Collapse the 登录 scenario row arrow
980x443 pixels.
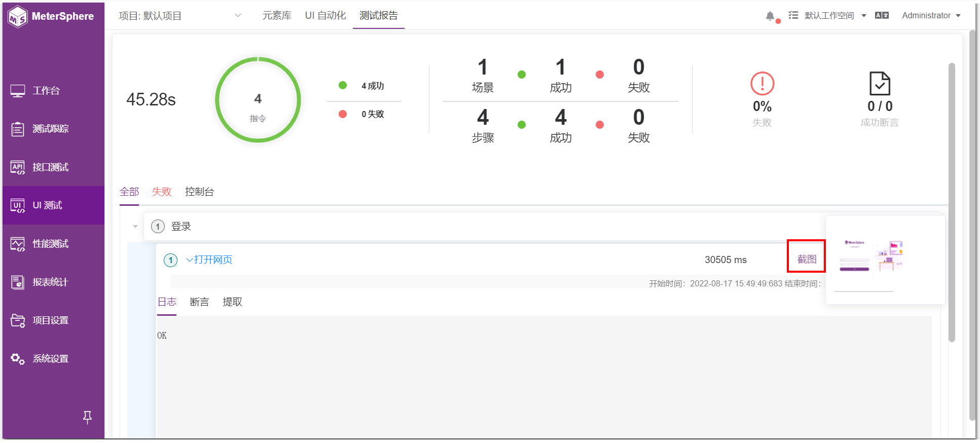[x=135, y=227]
